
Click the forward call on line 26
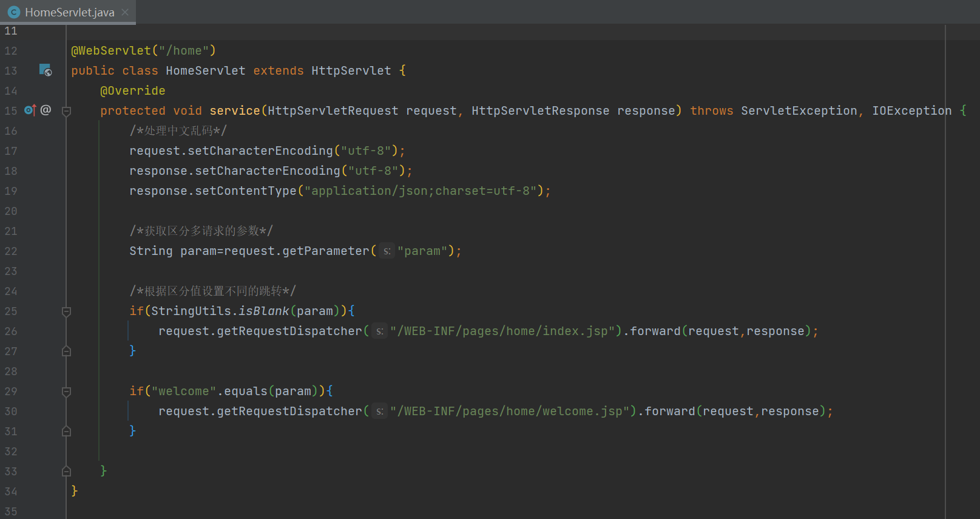point(655,331)
